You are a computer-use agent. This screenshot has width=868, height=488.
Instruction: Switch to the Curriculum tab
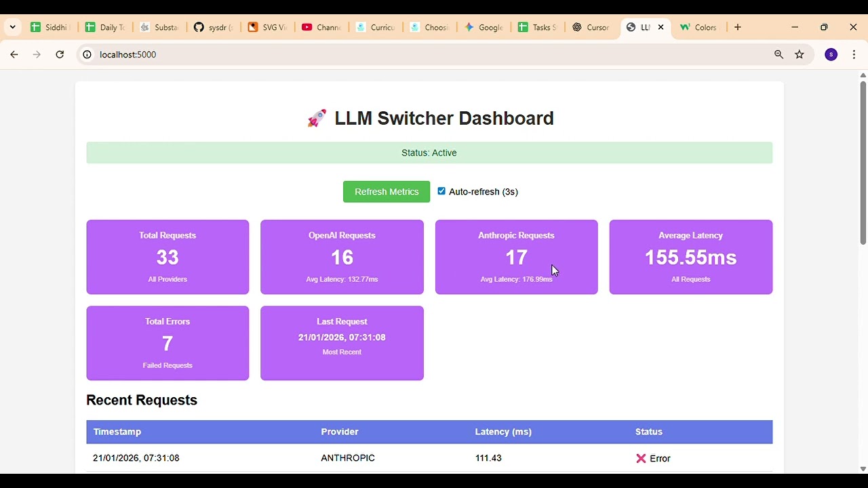click(x=376, y=27)
